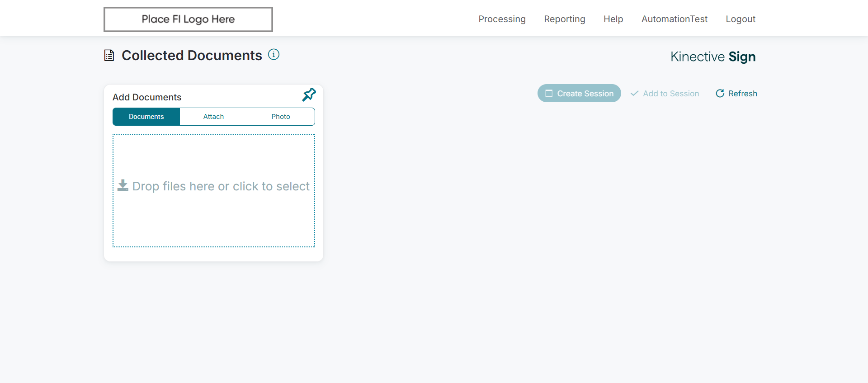
Task: Refresh the collected documents list
Action: pyautogui.click(x=736, y=94)
